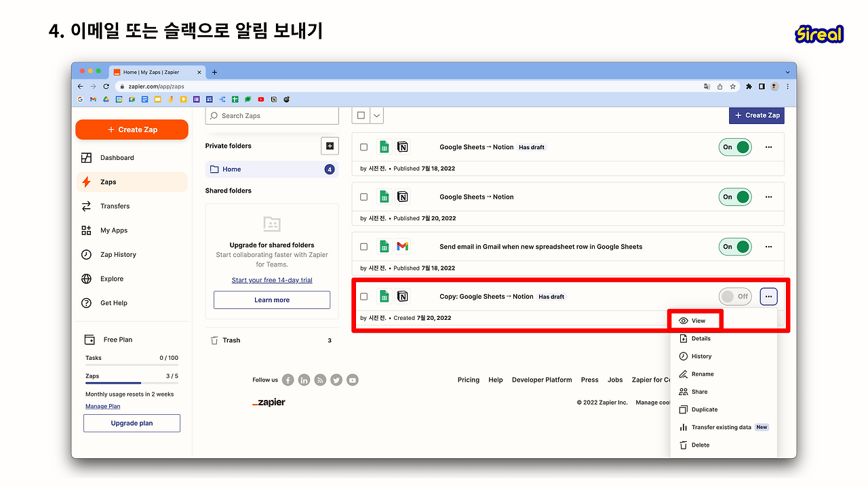Open the Dashboard icon in sidebar
This screenshot has width=868, height=488.
point(86,158)
